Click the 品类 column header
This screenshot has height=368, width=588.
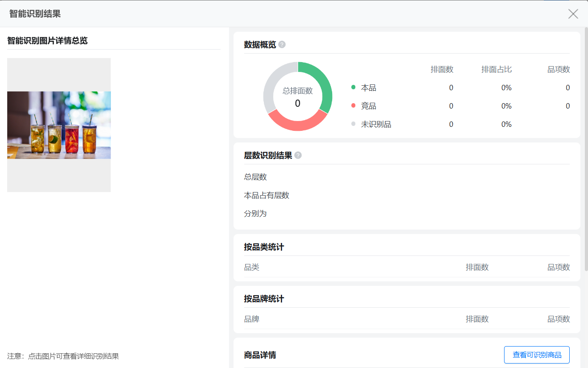[x=252, y=268]
